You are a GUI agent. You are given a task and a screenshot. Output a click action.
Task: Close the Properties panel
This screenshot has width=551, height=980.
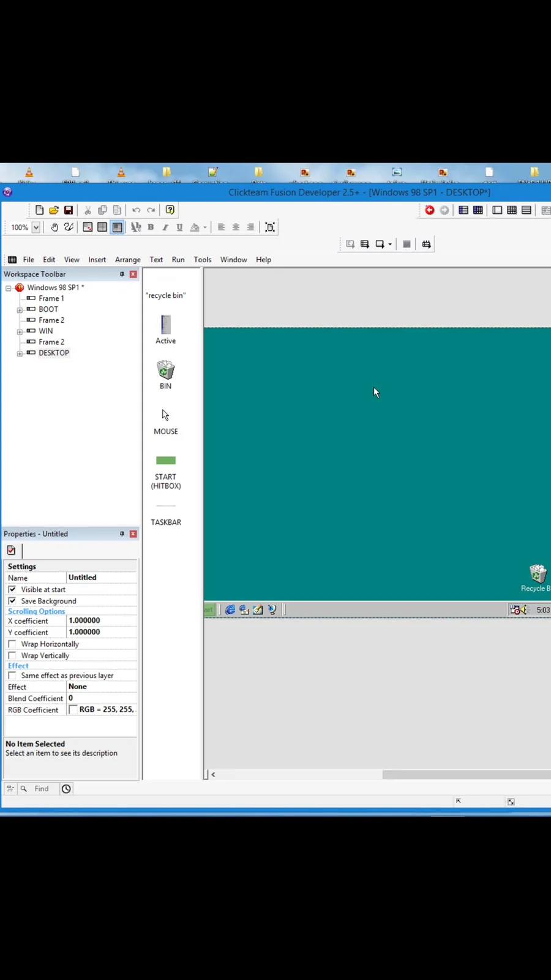(x=133, y=534)
